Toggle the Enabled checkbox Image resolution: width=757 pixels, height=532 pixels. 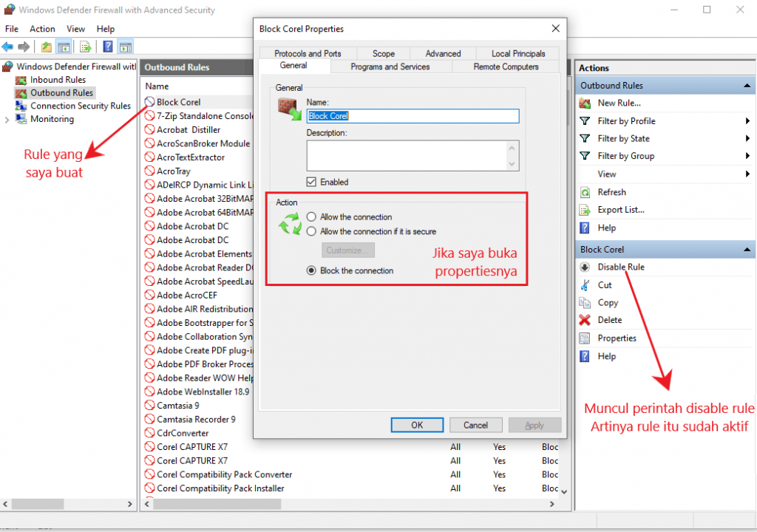pos(311,182)
